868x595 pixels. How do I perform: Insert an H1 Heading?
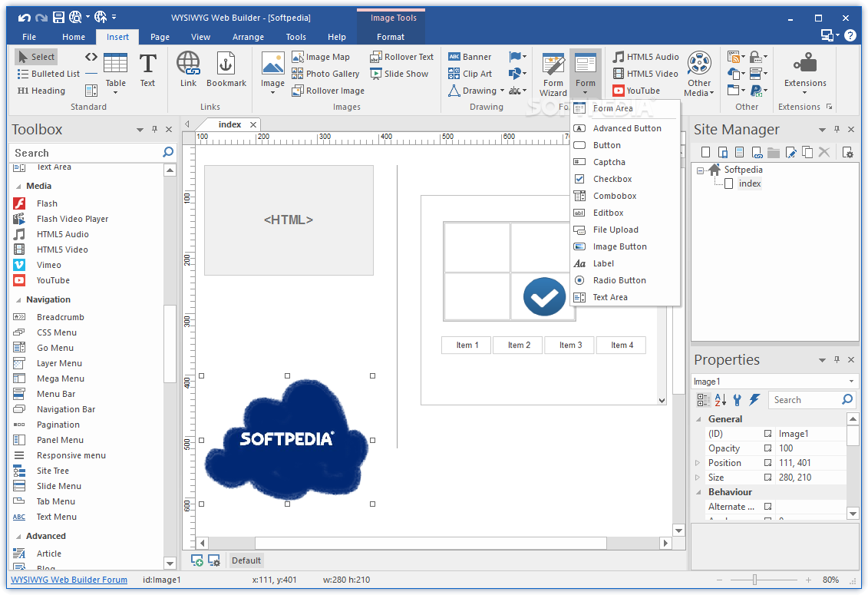click(41, 91)
